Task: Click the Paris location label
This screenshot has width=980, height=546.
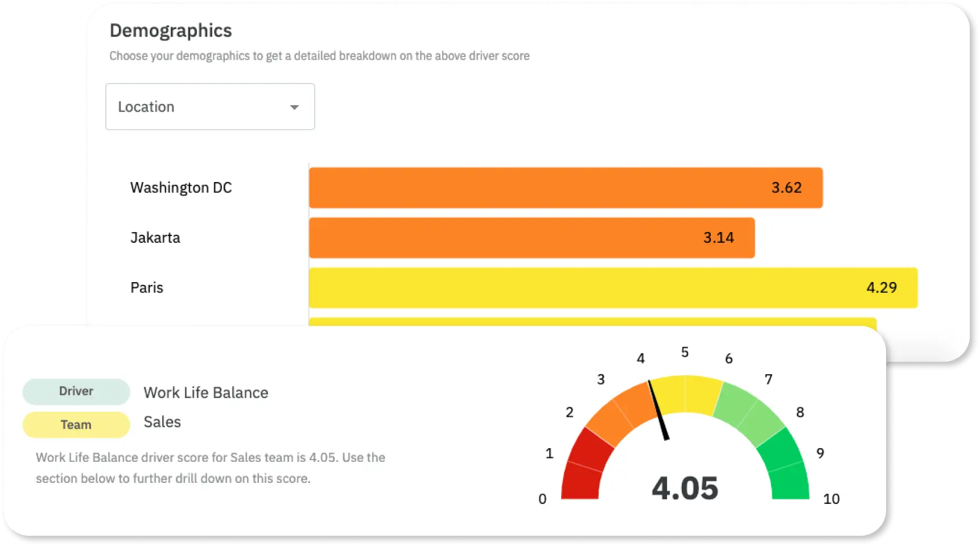Action: (147, 288)
